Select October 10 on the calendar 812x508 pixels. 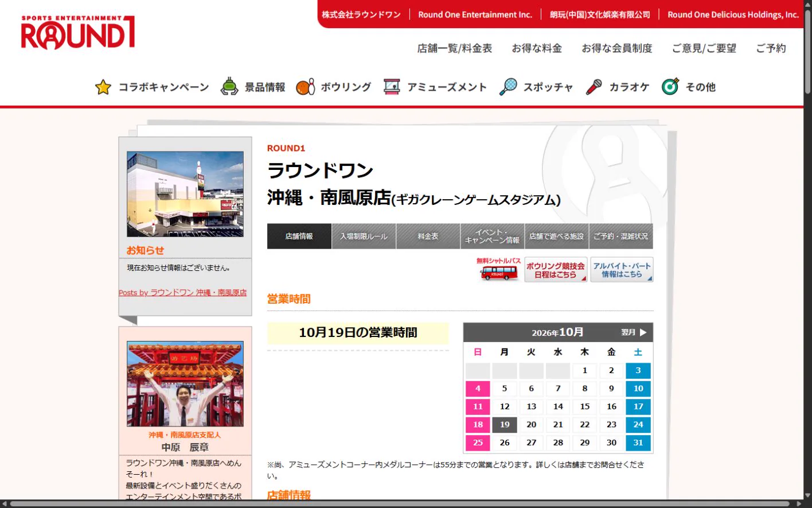[638, 389]
